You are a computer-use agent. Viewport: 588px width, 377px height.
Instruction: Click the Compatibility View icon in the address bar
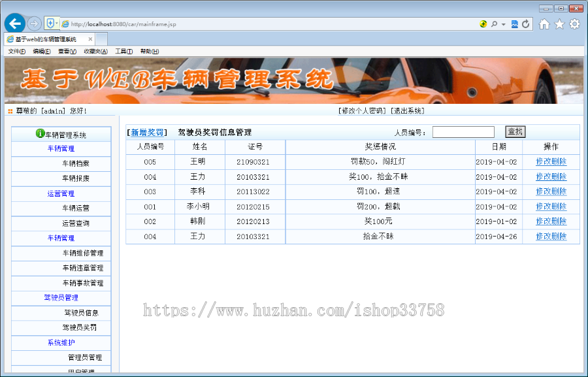(x=515, y=24)
